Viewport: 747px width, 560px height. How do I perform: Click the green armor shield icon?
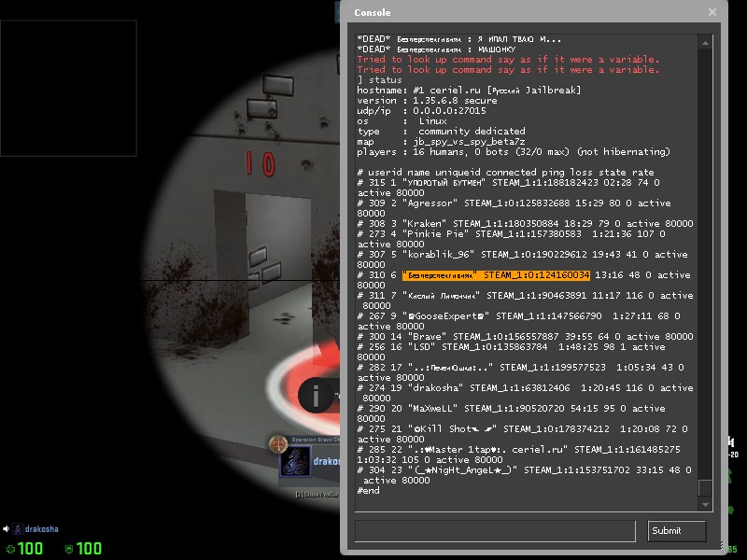pos(67,549)
